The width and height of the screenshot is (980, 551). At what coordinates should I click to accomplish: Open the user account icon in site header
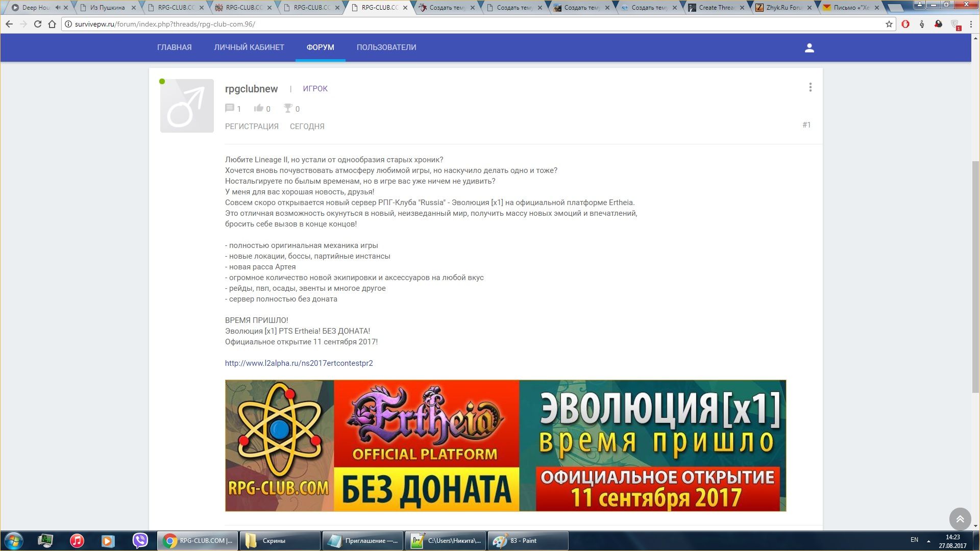pos(809,47)
